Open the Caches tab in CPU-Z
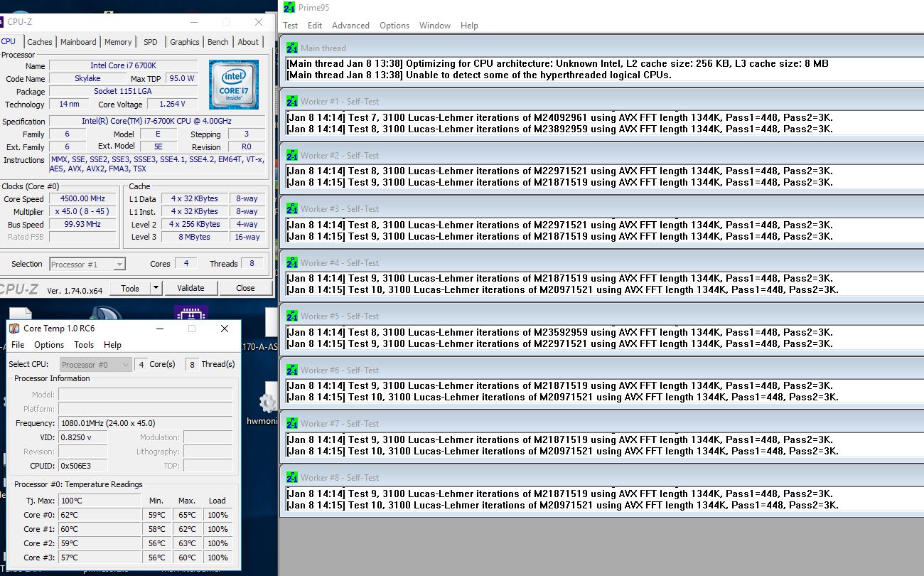 tap(39, 42)
